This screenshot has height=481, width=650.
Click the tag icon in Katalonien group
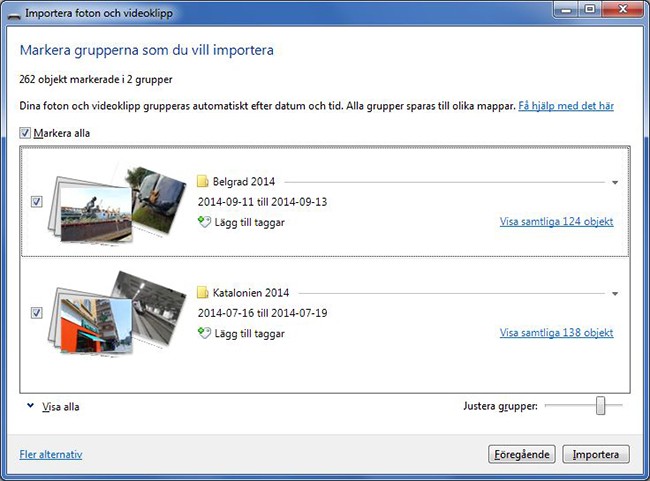click(204, 333)
